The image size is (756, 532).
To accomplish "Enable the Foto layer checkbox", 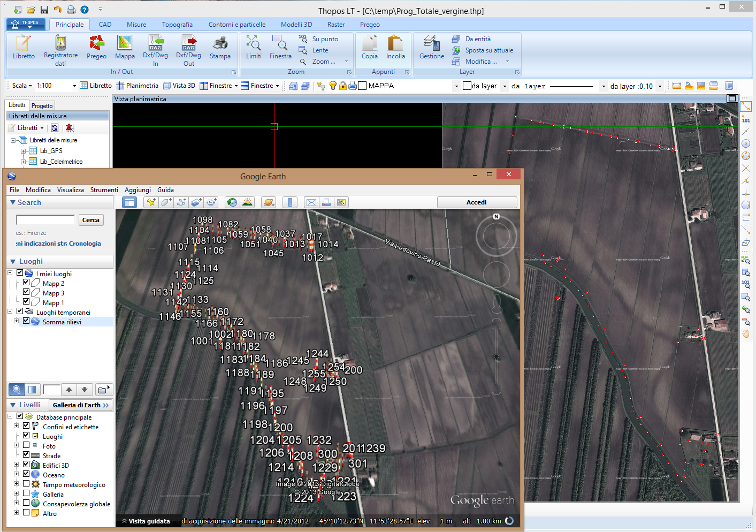I will tap(26, 445).
